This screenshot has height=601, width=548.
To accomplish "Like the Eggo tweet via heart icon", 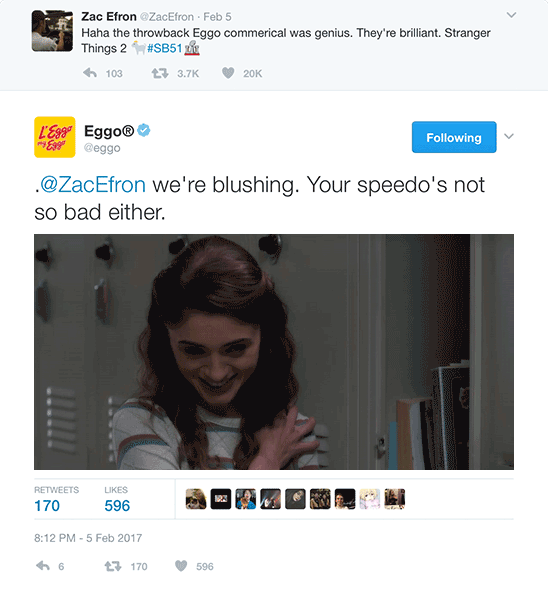I will click(x=181, y=566).
